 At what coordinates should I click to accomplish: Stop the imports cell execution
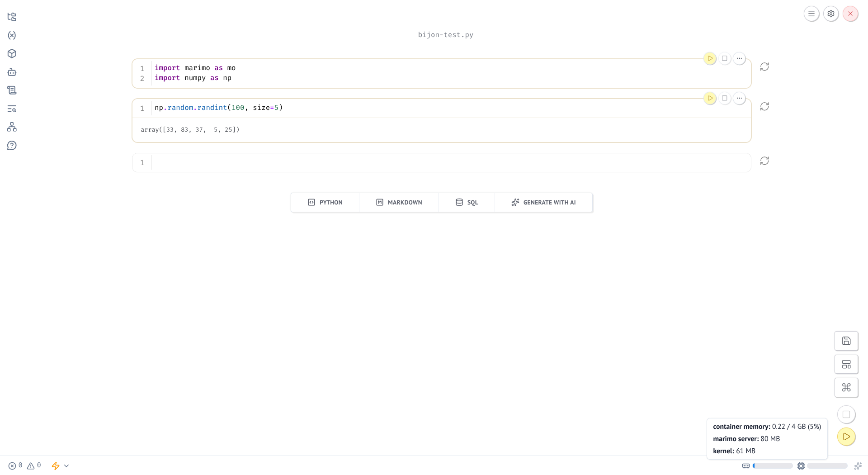(725, 58)
